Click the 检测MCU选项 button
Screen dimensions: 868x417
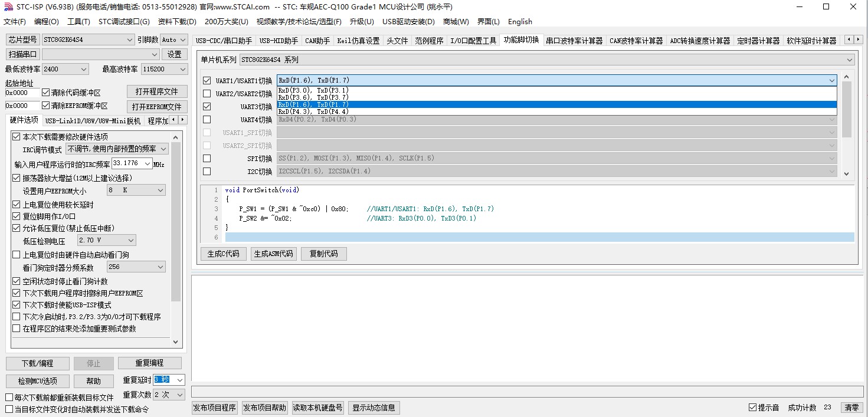37,381
